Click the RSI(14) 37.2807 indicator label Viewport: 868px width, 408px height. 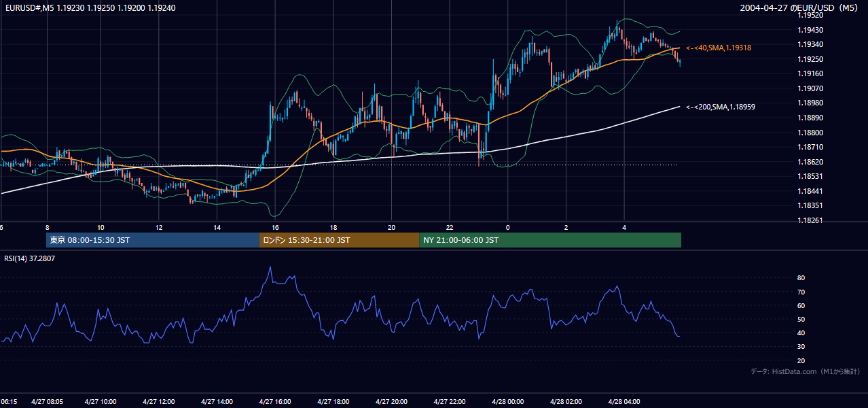click(x=30, y=258)
